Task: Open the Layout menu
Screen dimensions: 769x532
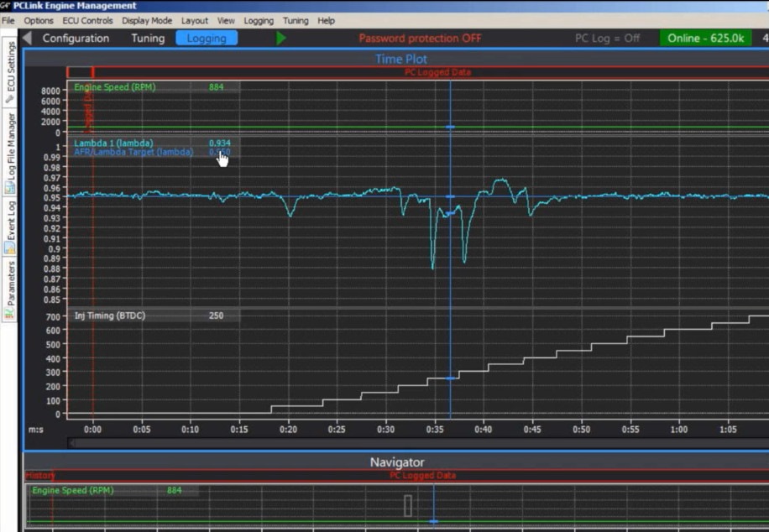Action: 194,21
